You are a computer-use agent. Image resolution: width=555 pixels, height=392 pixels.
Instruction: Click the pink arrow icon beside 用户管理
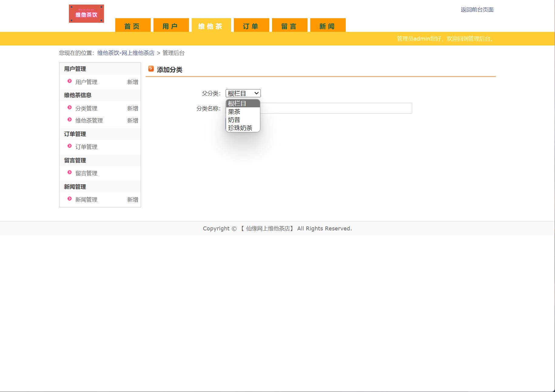(x=69, y=82)
